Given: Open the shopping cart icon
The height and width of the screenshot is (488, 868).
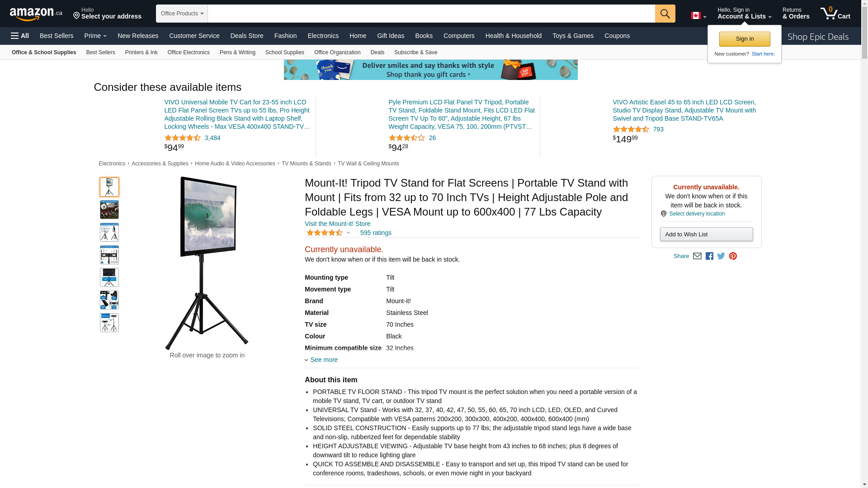Looking at the screenshot, I should click(x=835, y=13).
